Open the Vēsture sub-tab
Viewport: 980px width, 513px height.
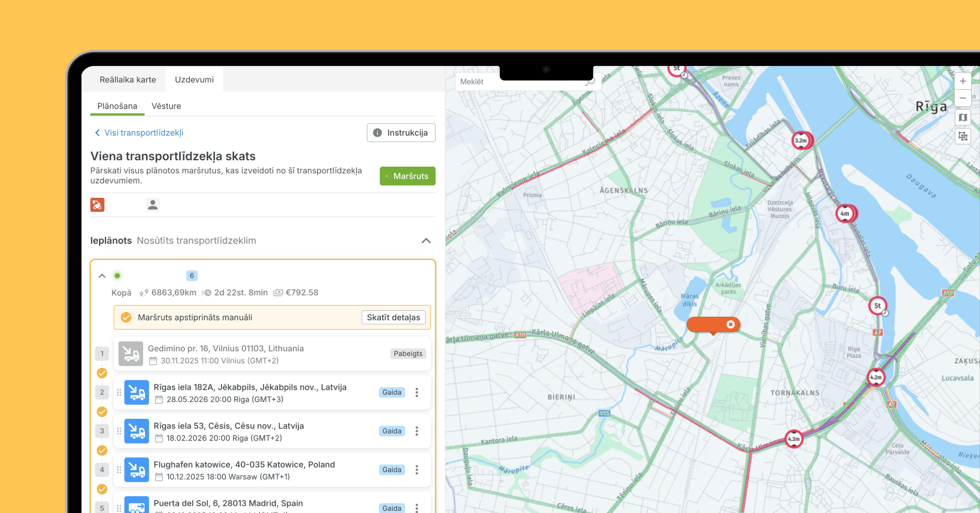tap(166, 106)
